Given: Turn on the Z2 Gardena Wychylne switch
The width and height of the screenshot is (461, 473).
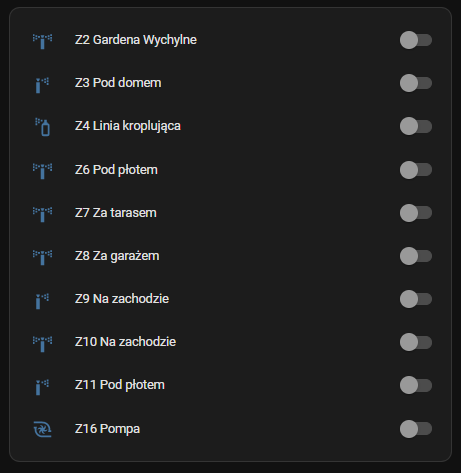Looking at the screenshot, I should 416,40.
